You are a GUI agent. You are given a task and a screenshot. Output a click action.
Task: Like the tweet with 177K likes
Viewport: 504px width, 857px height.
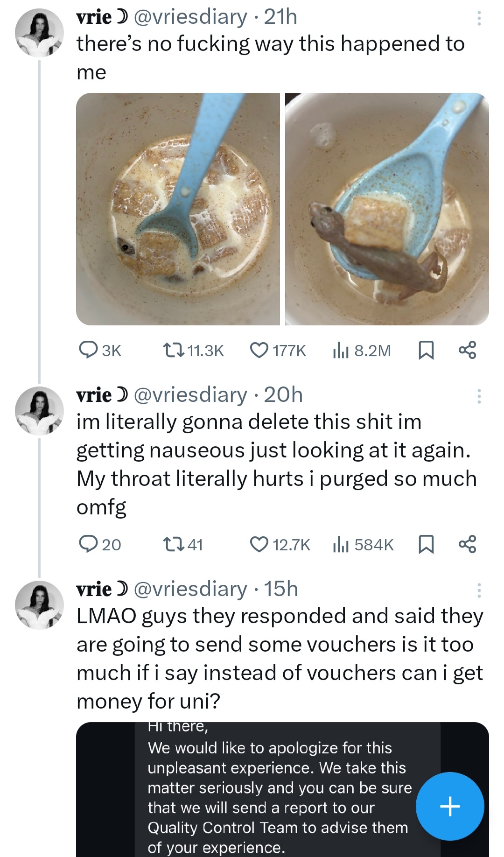tap(259, 350)
